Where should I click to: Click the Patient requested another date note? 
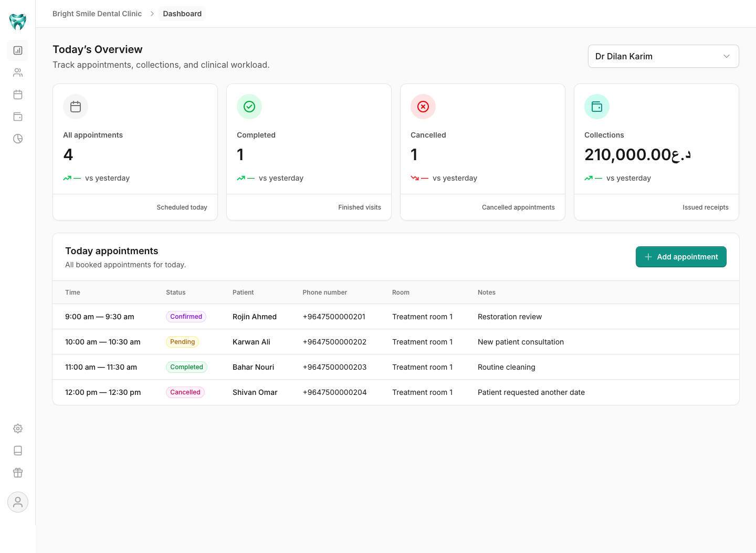[x=531, y=392]
